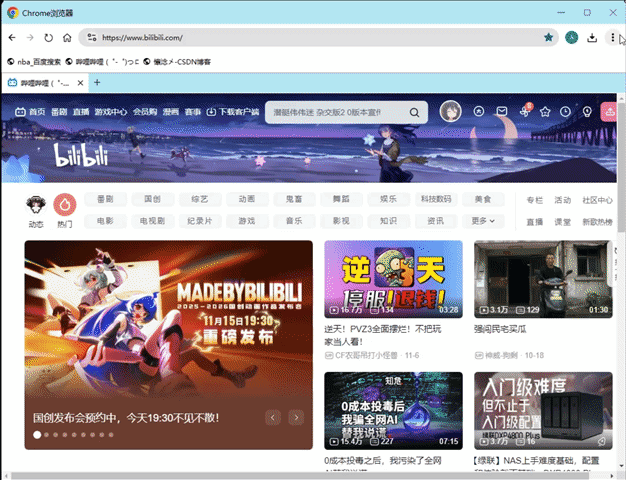Expand the 更多 category dropdown
Viewport: 626px width, 480px height.
(x=483, y=221)
